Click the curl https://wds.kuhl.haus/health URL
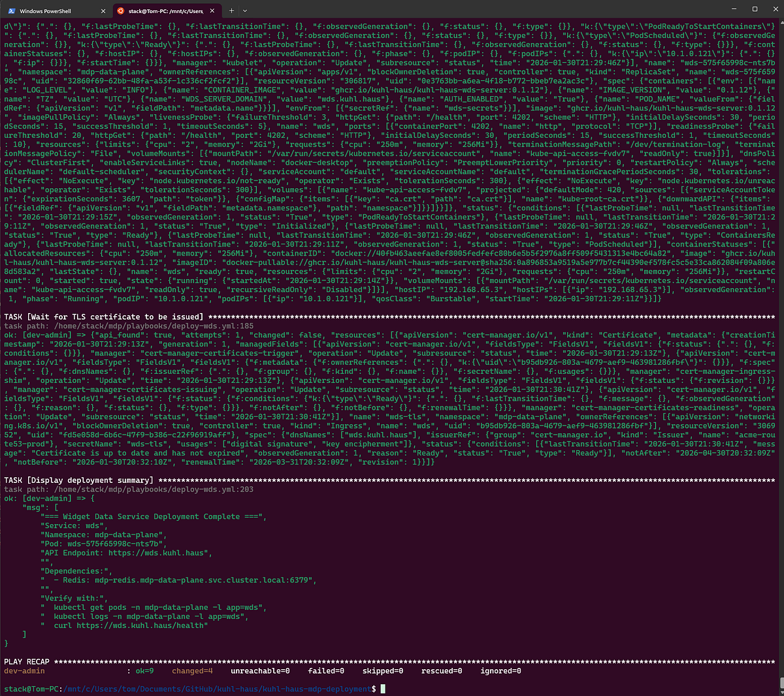The width and height of the screenshot is (784, 696). 140,625
